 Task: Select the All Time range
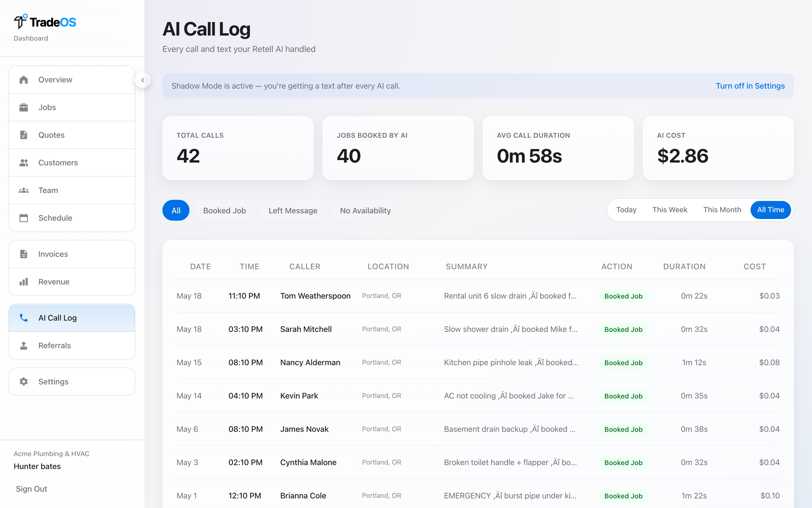(771, 210)
